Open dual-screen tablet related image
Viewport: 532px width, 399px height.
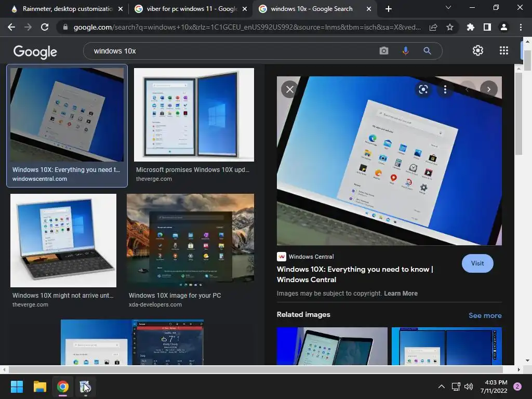332,346
